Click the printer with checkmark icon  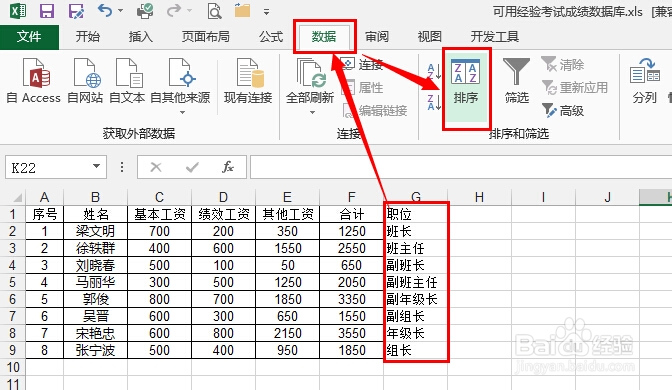tap(145, 10)
